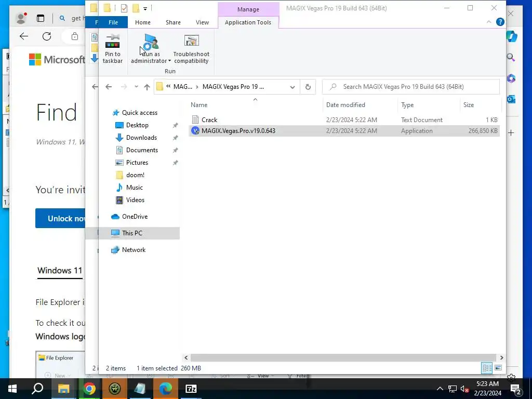Open the notification center icon
This screenshot has width=532, height=399.
point(516,389)
